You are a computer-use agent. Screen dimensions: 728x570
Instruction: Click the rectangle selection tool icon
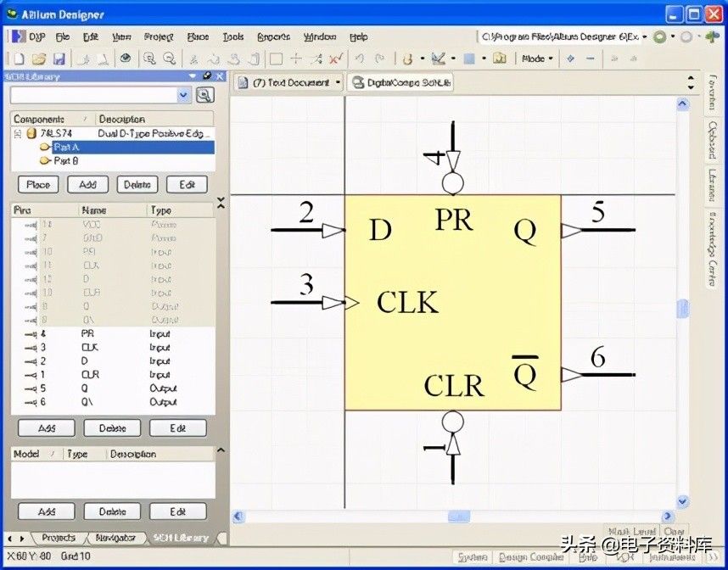coord(276,59)
